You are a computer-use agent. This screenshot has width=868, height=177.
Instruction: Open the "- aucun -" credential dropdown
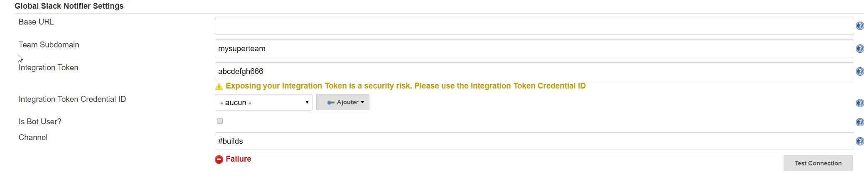[x=263, y=102]
